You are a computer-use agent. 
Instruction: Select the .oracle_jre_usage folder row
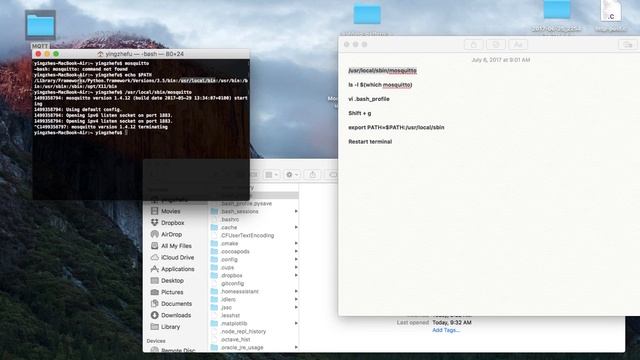click(254, 347)
